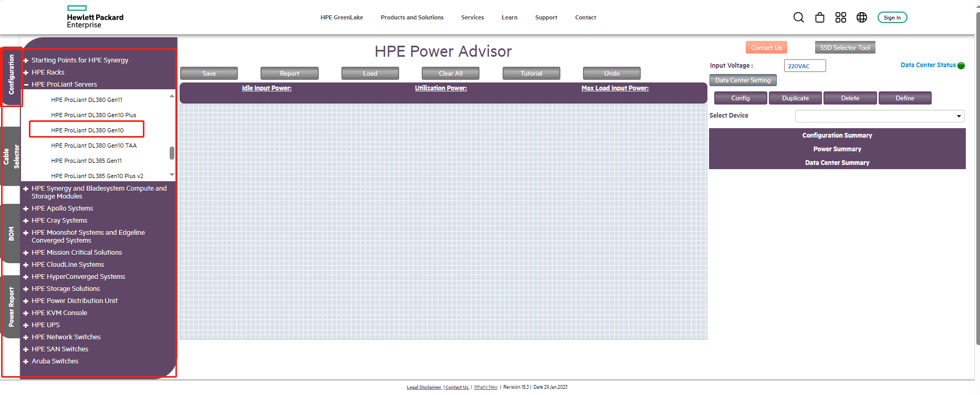Select HPE ProLiant DL380 Gen11
Screen dimensions: 980x395
[x=87, y=100]
